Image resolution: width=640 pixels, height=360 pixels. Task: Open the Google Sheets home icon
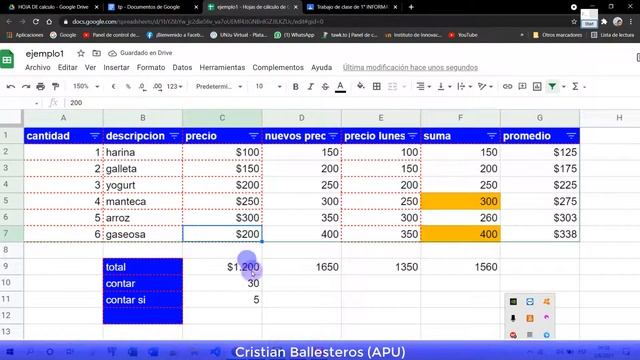(x=7, y=60)
